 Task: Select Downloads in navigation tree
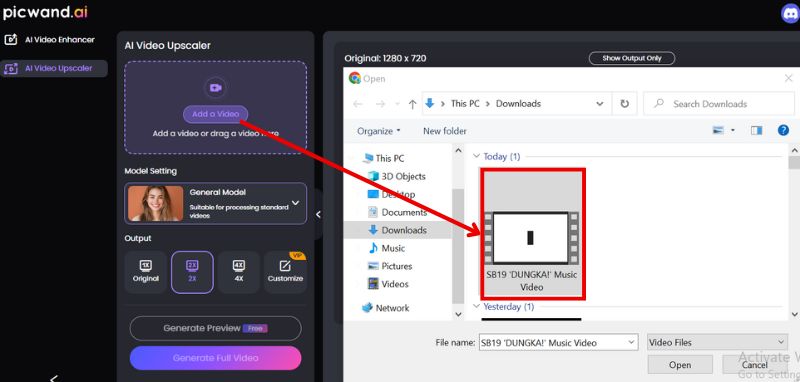[397, 230]
